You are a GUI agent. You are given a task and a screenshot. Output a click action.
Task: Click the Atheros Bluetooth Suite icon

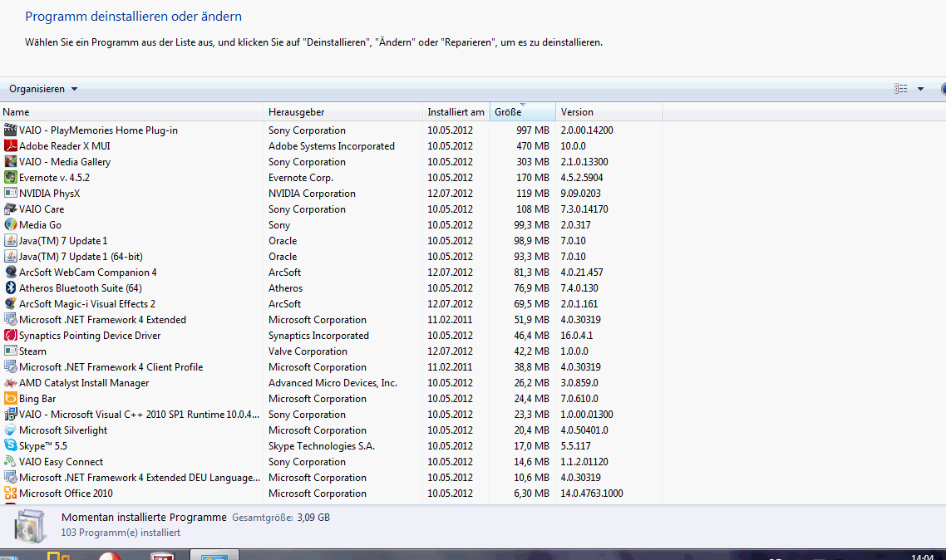(x=10, y=288)
